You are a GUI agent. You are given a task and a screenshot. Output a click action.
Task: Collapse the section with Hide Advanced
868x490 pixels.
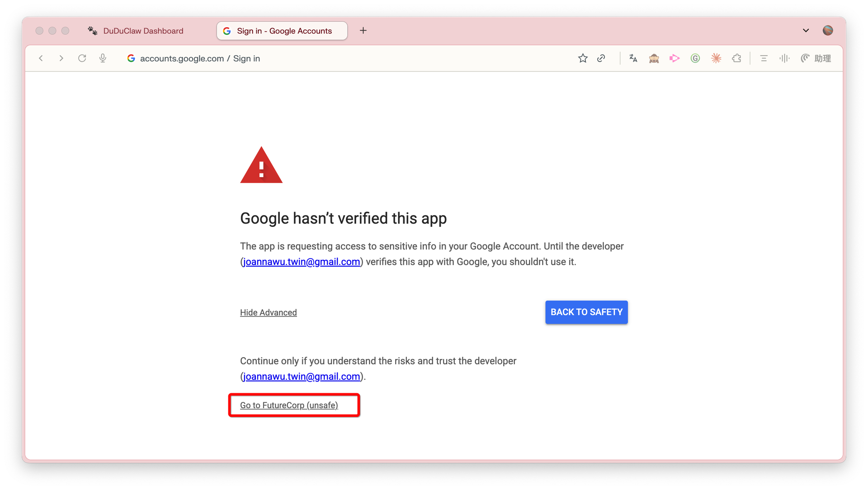[269, 312]
